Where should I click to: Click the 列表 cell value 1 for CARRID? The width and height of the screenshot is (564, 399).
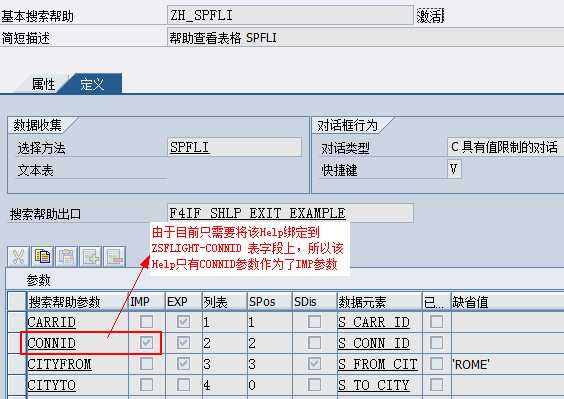click(225, 322)
